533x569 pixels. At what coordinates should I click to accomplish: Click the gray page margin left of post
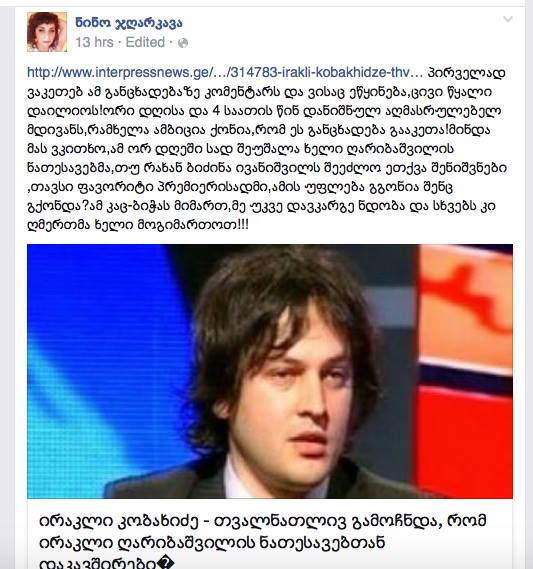(x=7, y=284)
